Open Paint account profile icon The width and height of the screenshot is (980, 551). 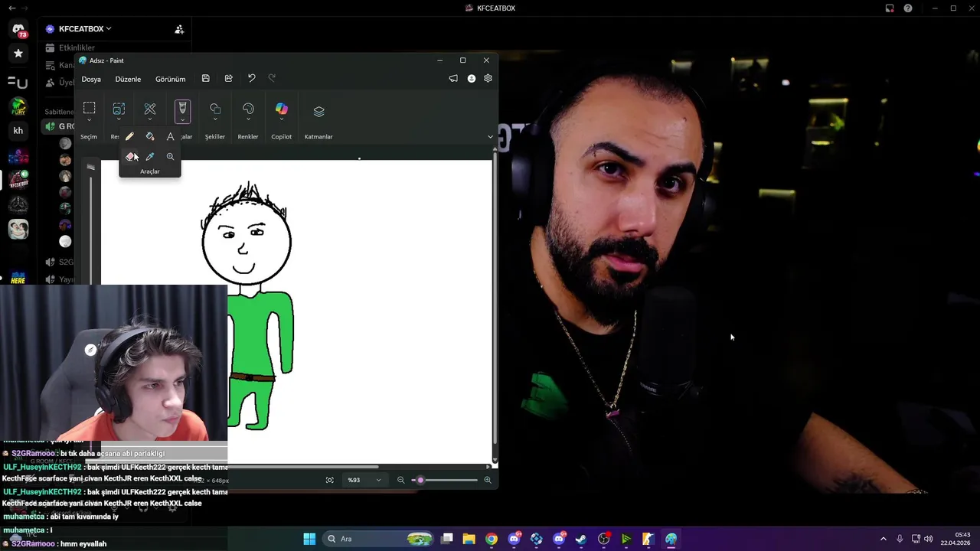[x=472, y=78]
